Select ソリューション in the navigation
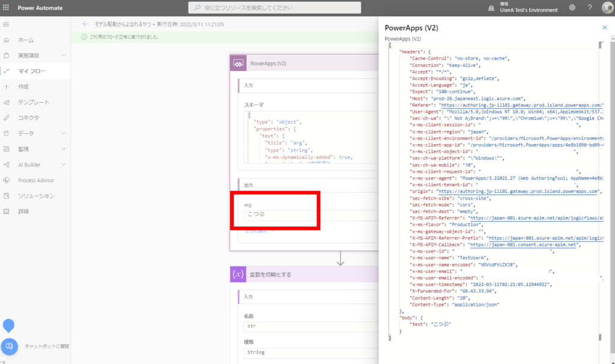This screenshot has height=364, width=615. (x=35, y=196)
